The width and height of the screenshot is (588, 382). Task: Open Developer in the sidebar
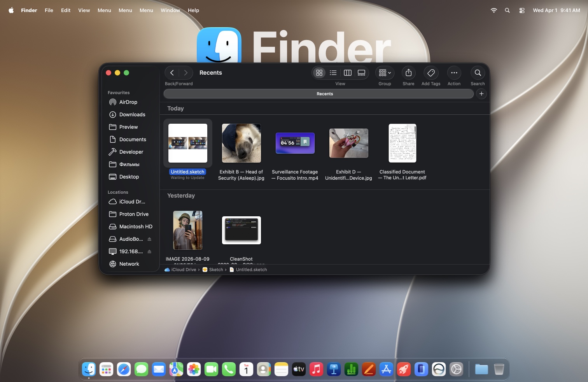(x=131, y=152)
